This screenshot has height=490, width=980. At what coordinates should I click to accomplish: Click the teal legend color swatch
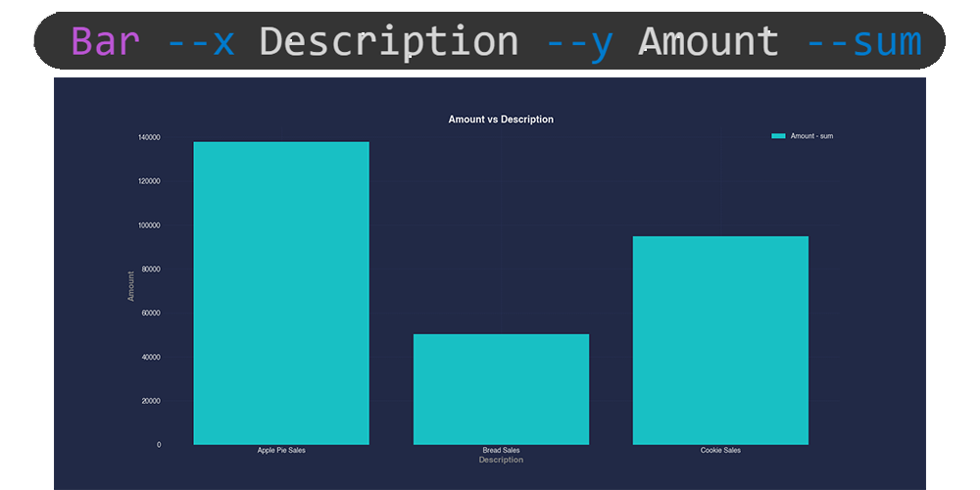pyautogui.click(x=778, y=136)
